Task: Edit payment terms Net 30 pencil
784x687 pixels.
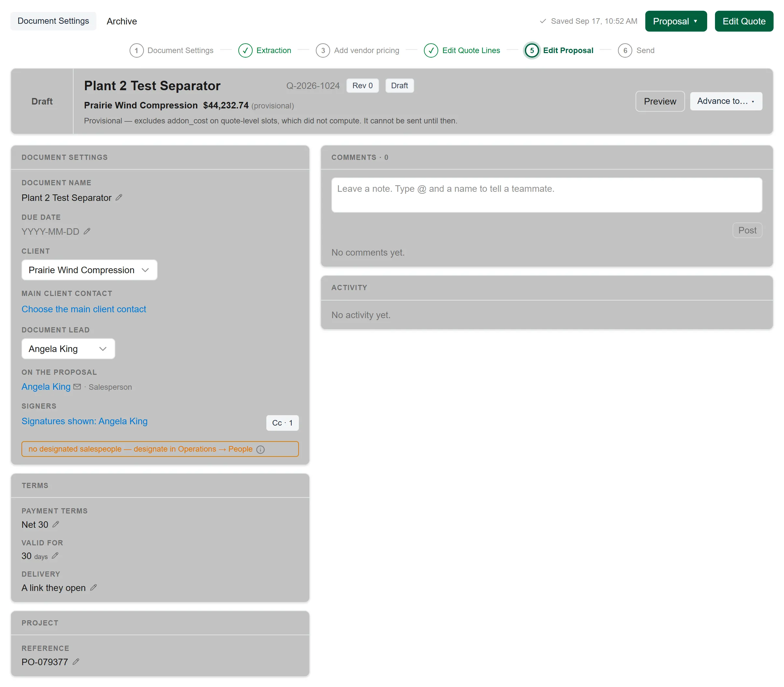Action: (x=56, y=524)
